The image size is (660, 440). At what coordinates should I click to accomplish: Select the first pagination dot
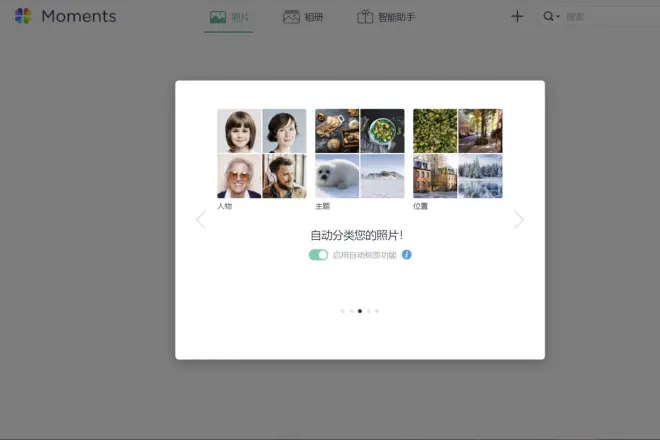click(x=343, y=311)
